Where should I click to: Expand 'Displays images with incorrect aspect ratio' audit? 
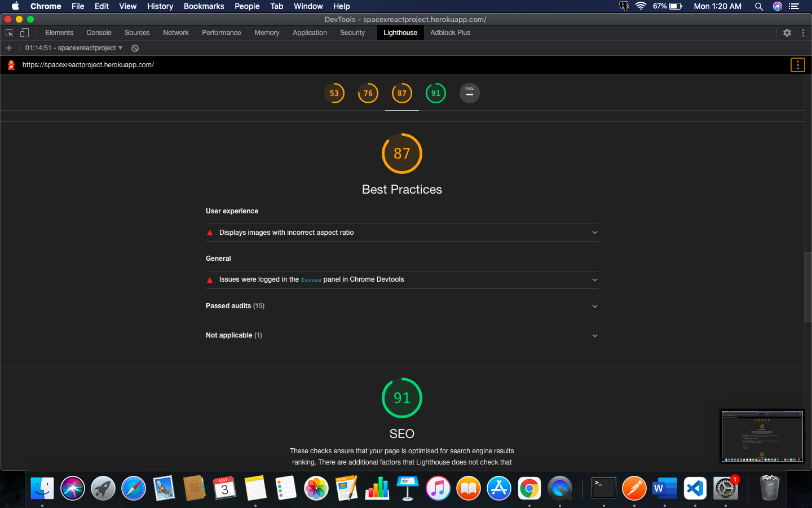(x=402, y=233)
